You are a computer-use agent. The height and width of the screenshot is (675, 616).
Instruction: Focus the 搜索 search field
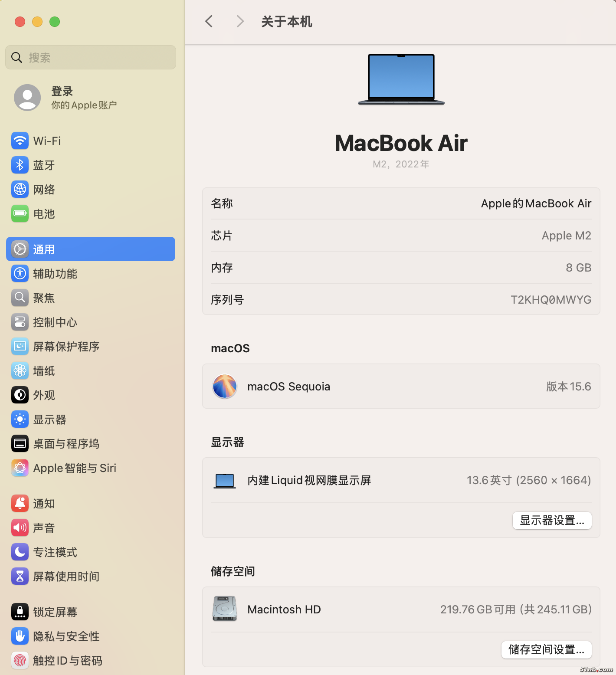[x=91, y=57]
